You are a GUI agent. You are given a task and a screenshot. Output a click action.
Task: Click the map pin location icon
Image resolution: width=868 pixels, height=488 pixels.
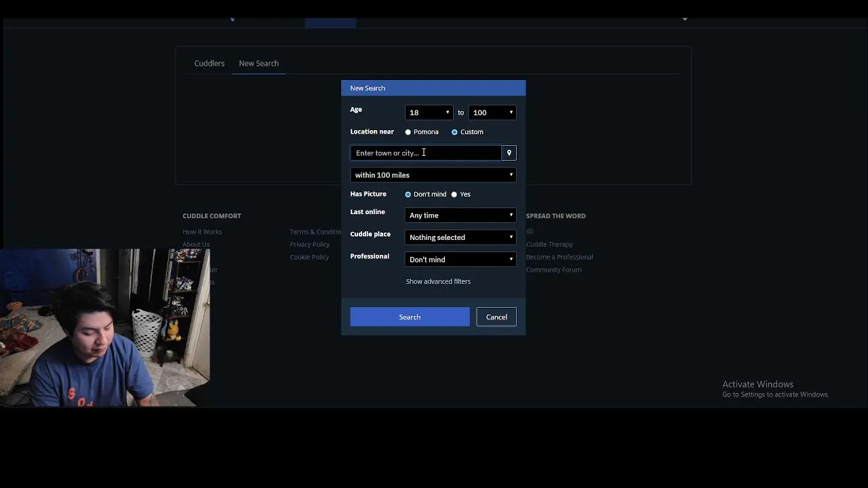[x=509, y=153]
